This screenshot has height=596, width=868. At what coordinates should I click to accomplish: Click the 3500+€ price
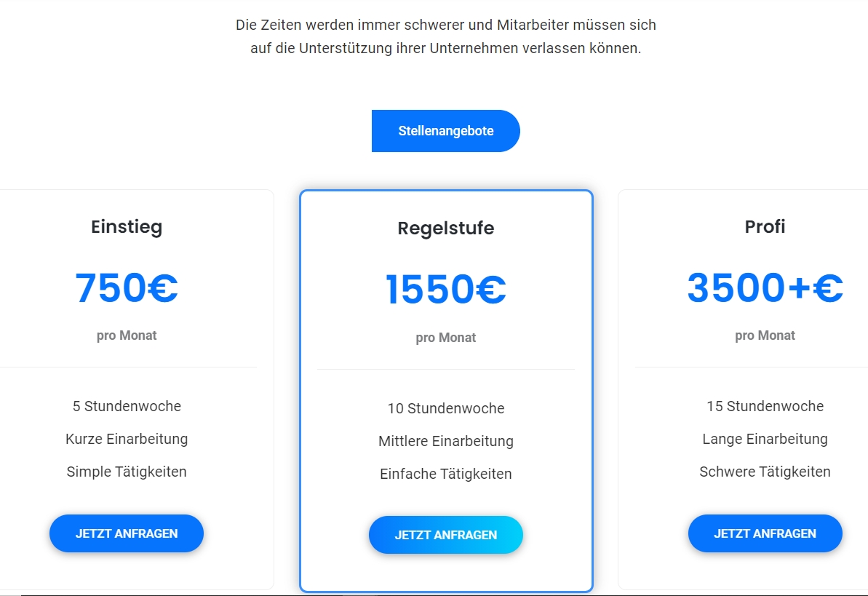click(x=765, y=288)
